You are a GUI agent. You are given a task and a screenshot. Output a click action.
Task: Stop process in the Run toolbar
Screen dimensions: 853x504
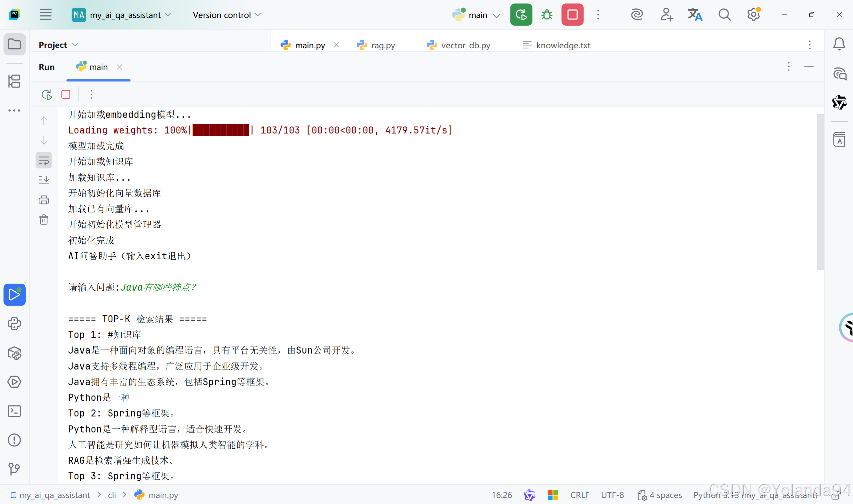point(66,95)
